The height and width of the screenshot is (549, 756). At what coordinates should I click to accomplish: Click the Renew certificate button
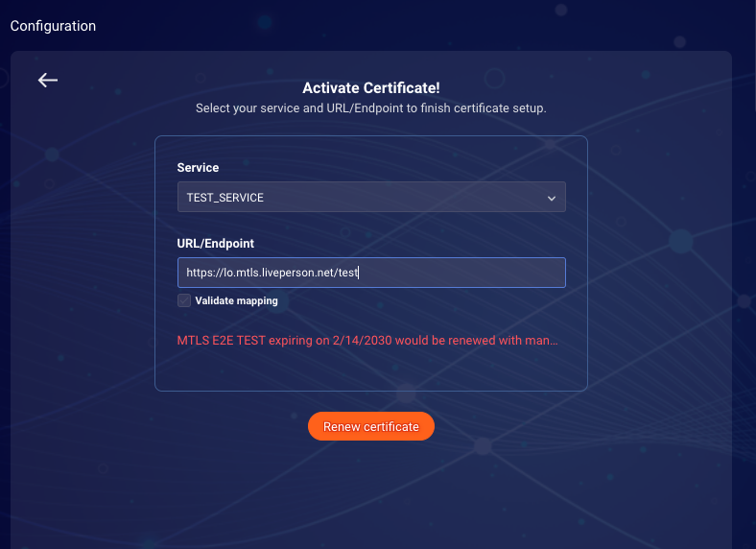371,426
